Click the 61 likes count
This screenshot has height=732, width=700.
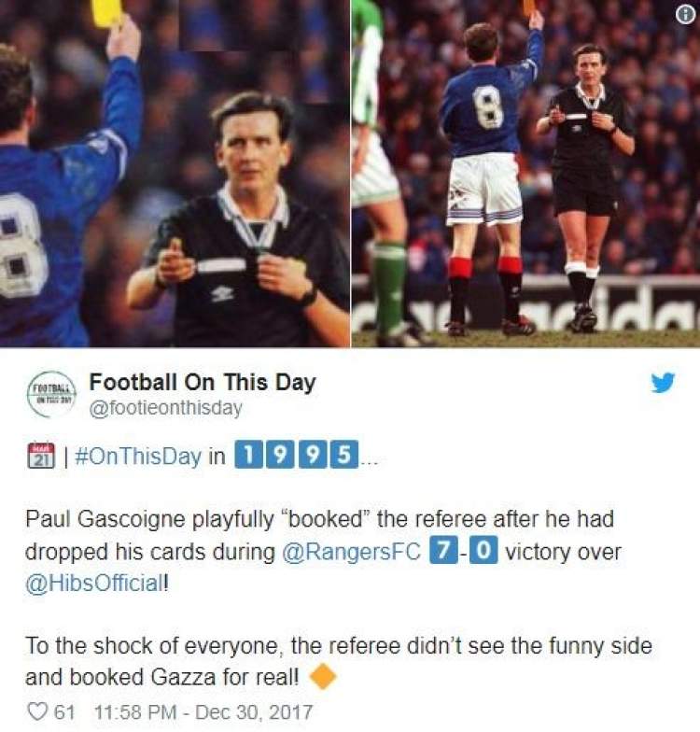tap(64, 712)
